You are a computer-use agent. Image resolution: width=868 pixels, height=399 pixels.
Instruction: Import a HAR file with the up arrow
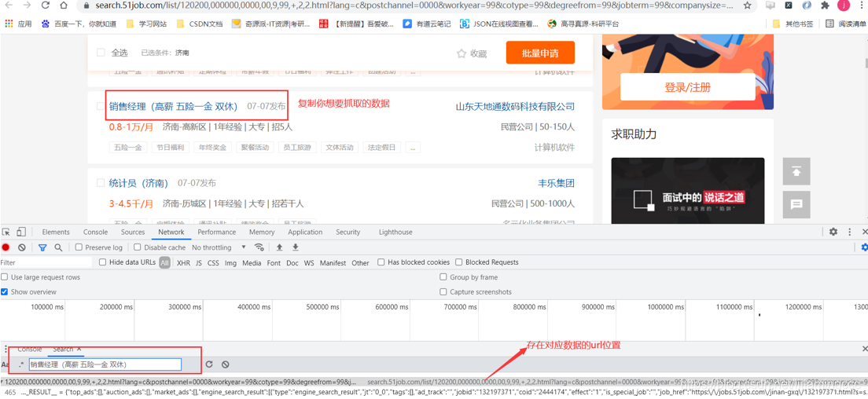[280, 247]
